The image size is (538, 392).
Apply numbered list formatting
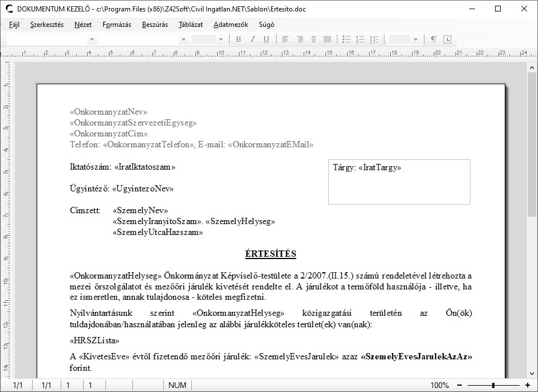coord(360,40)
